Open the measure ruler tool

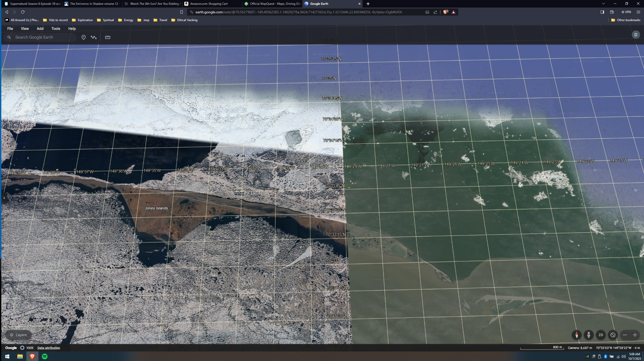tap(108, 37)
